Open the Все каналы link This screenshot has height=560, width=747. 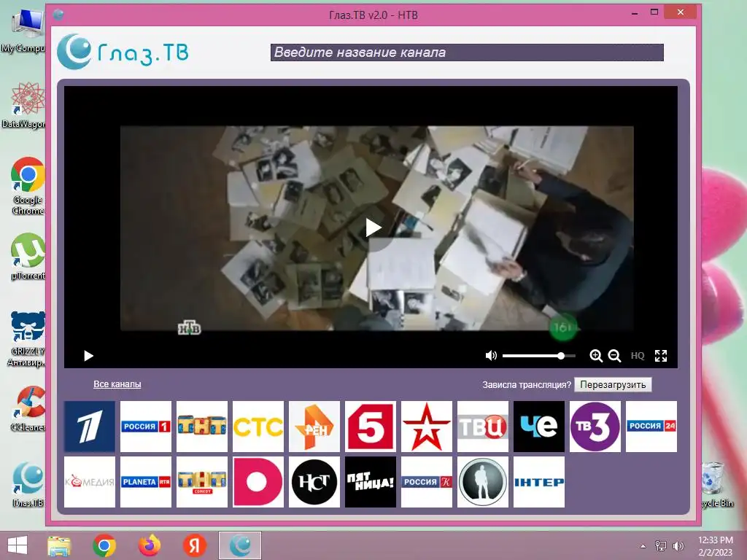(117, 384)
